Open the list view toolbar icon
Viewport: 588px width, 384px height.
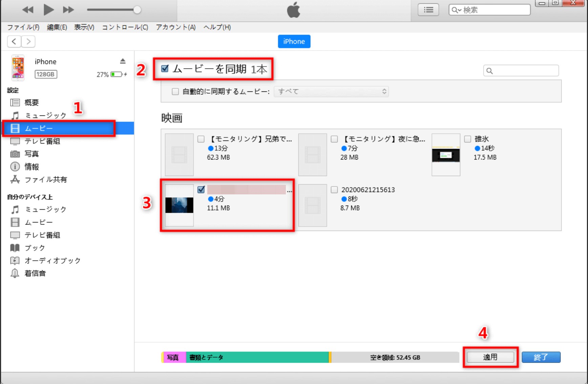(x=428, y=10)
